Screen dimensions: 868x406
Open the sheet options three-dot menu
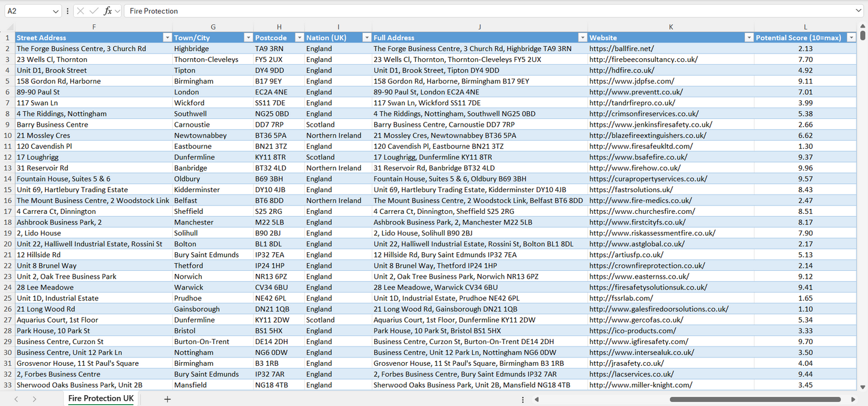pyautogui.click(x=522, y=399)
